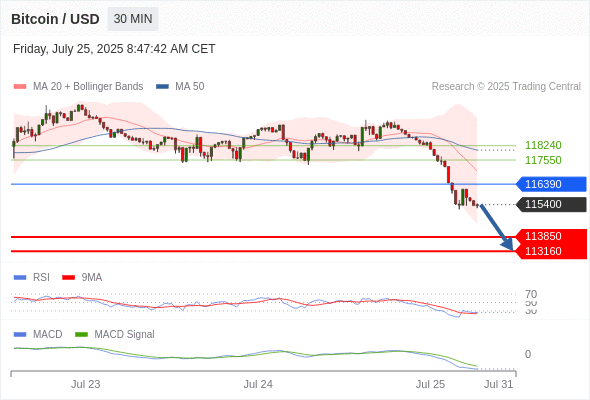Click the 118240 resistance level label

click(543, 145)
